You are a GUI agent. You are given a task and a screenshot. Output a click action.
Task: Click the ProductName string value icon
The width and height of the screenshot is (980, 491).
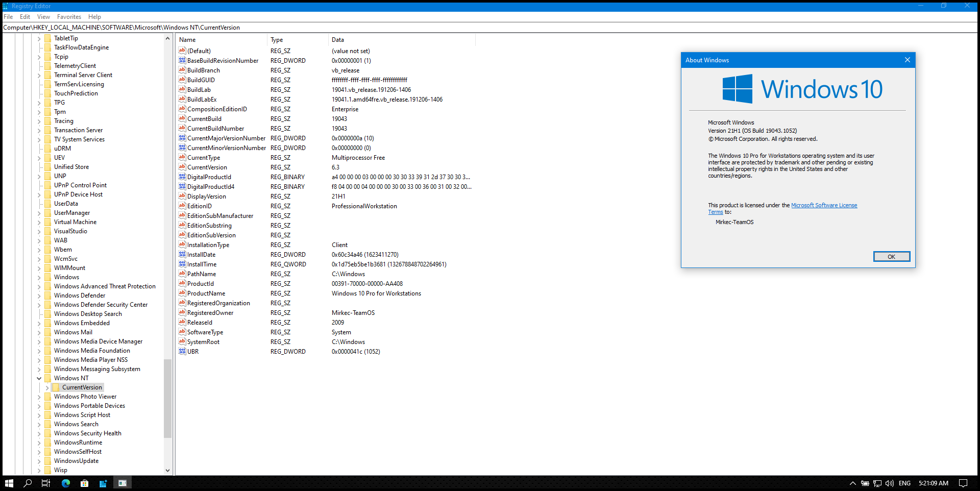tap(182, 293)
